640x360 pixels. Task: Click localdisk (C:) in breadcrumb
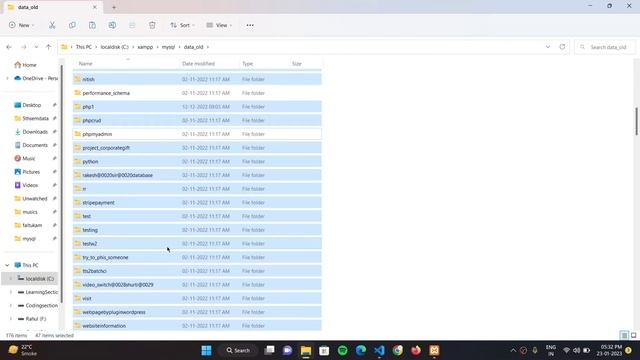pos(115,47)
